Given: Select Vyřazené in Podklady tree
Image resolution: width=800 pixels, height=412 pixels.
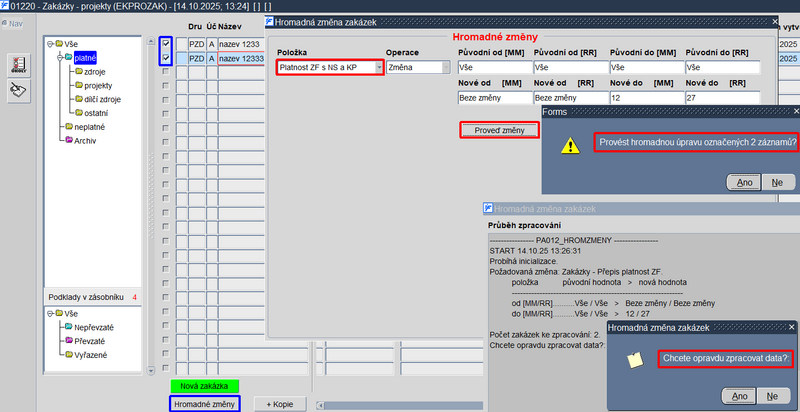Looking at the screenshot, I should (x=91, y=355).
